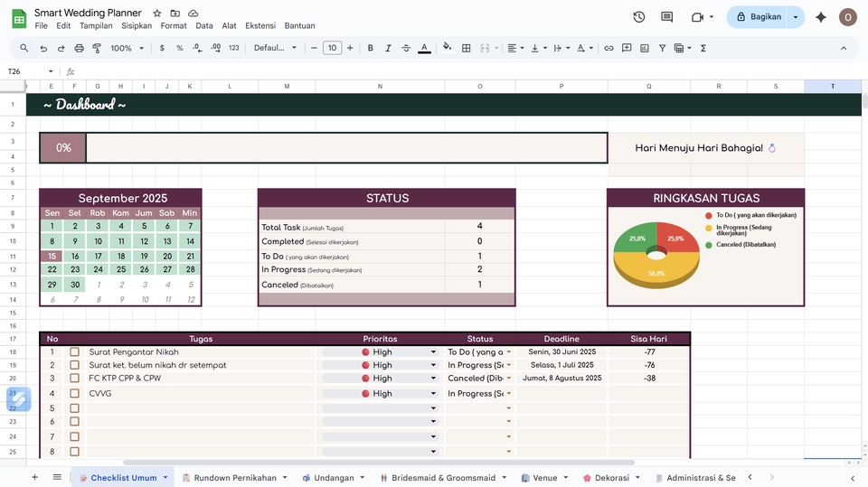Open the Gemini sparkle assistant
The width and height of the screenshot is (868, 487).
pos(821,17)
